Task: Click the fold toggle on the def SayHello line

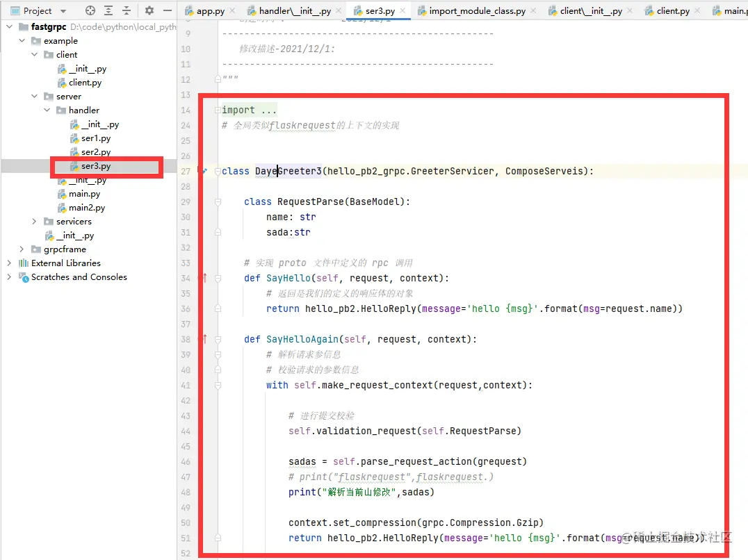Action: point(218,279)
